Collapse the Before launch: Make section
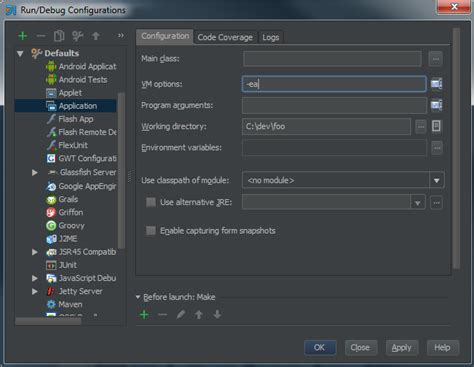The width and height of the screenshot is (474, 367). point(138,297)
